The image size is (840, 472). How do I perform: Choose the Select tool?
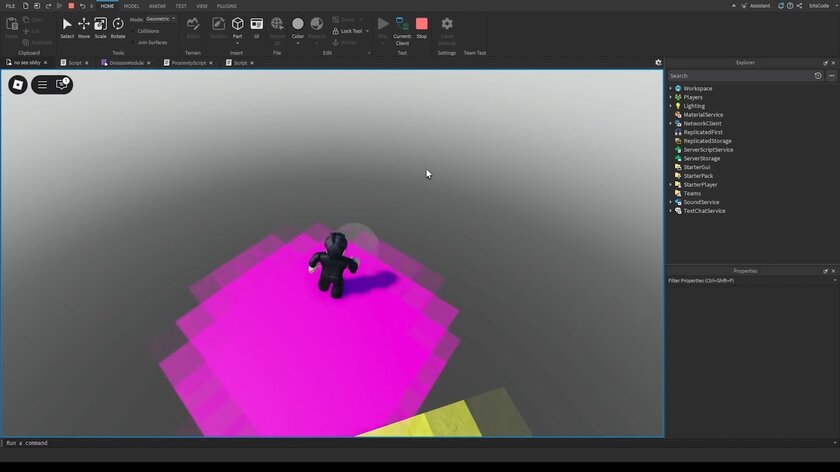point(67,28)
